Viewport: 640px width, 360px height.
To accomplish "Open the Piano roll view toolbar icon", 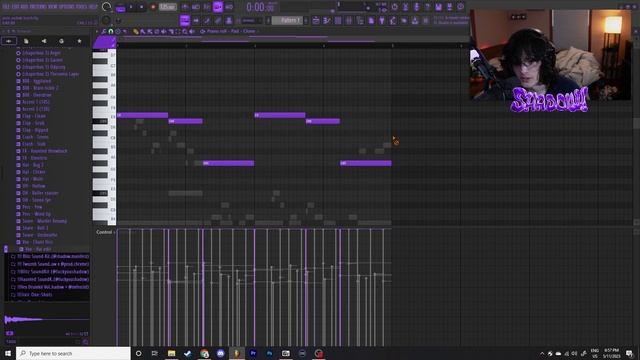I will 327,20.
